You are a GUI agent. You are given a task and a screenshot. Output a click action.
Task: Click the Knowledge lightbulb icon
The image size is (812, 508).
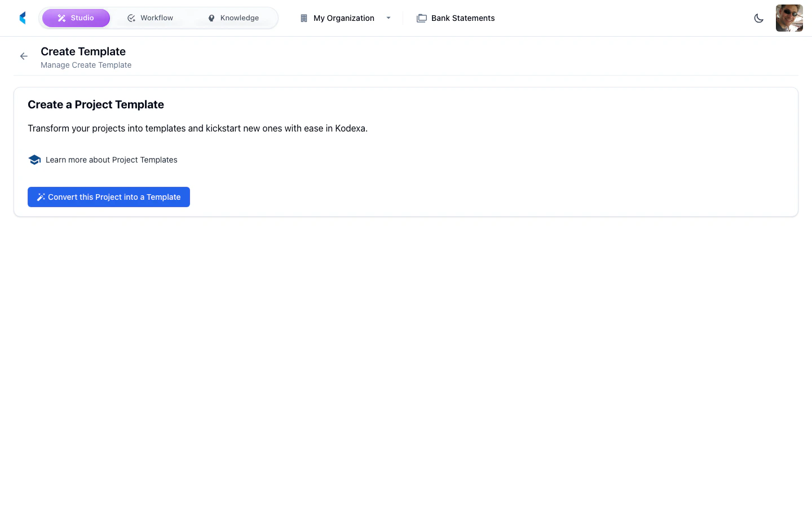coord(211,17)
